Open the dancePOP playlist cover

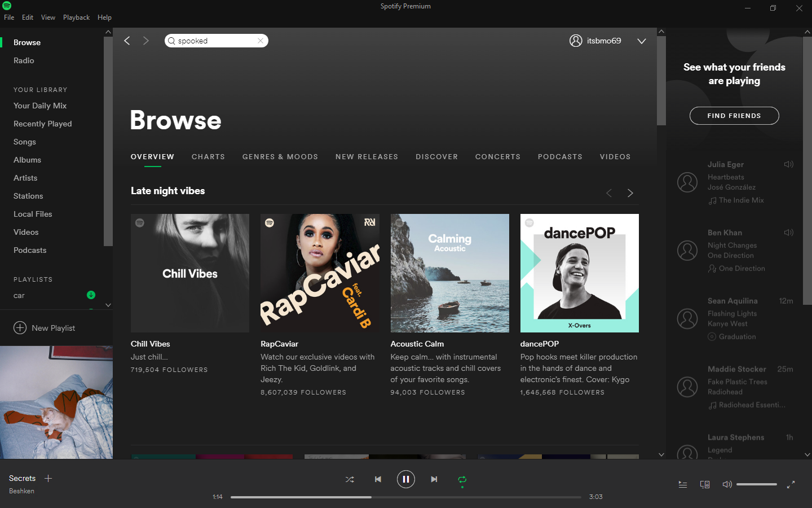tap(580, 273)
